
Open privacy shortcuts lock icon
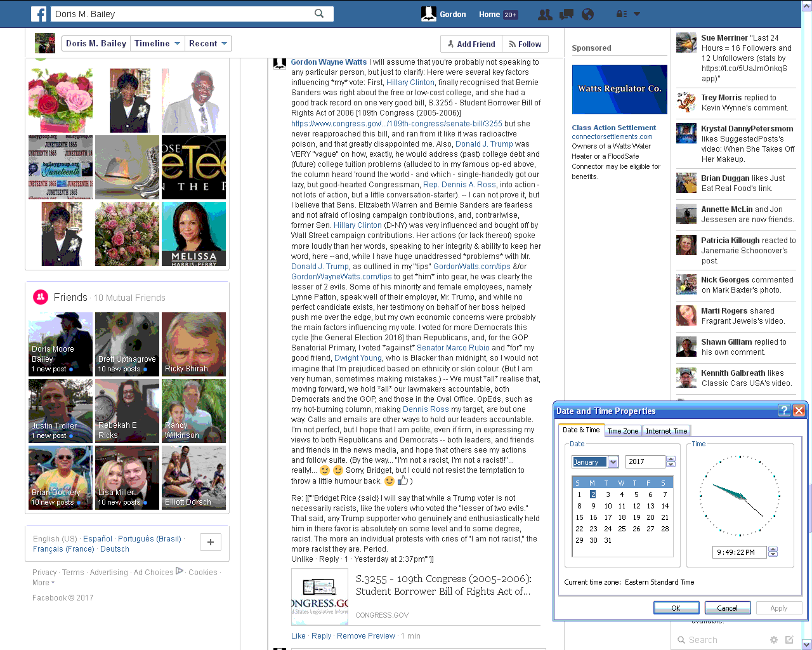click(622, 14)
